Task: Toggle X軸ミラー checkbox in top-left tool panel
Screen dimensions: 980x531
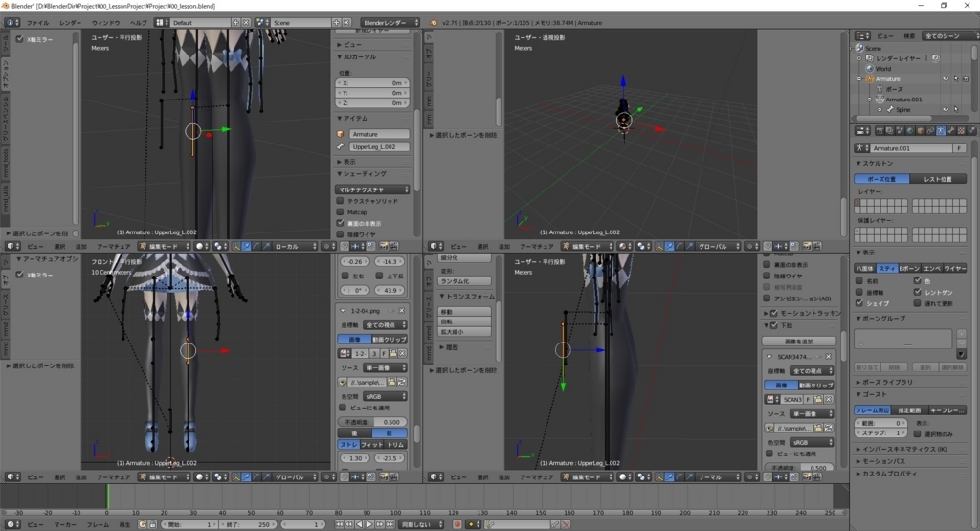Action: coord(20,39)
